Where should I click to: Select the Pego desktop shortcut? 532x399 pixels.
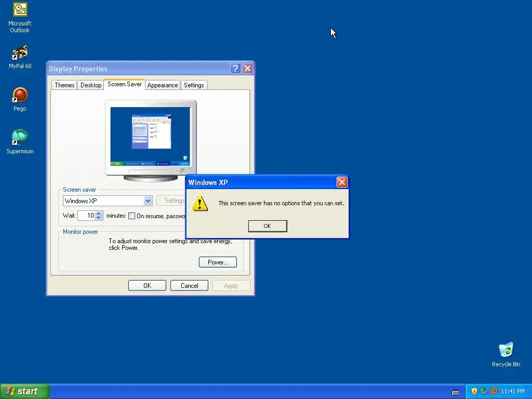[20, 99]
